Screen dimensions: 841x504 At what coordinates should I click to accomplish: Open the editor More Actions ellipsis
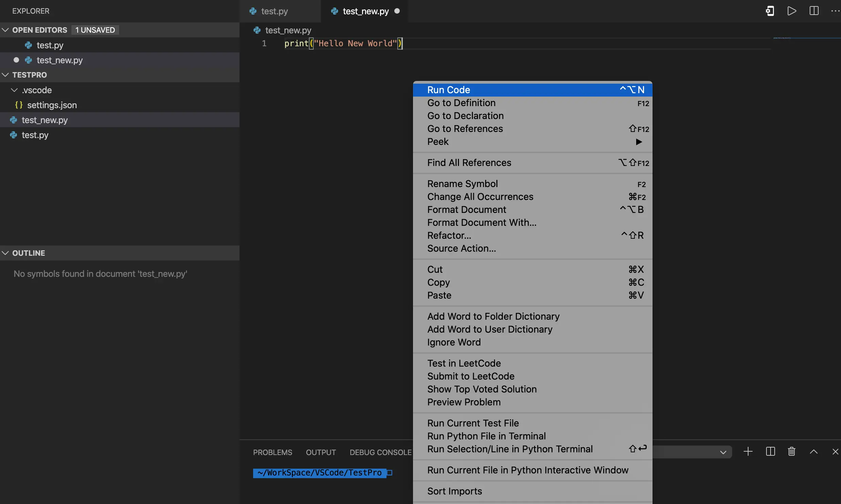click(835, 11)
